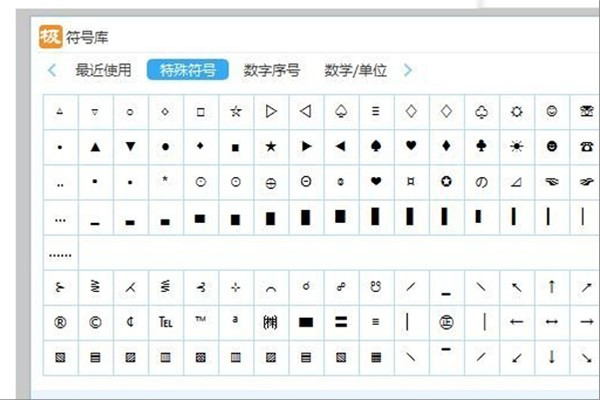Insert the six-dot ellipsis …… symbol
600x400 pixels.
click(60, 253)
